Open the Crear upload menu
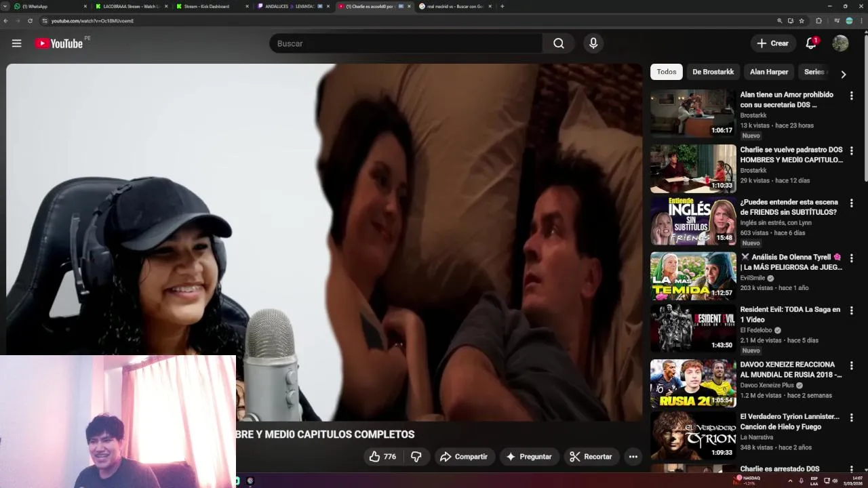868x488 pixels. click(773, 43)
